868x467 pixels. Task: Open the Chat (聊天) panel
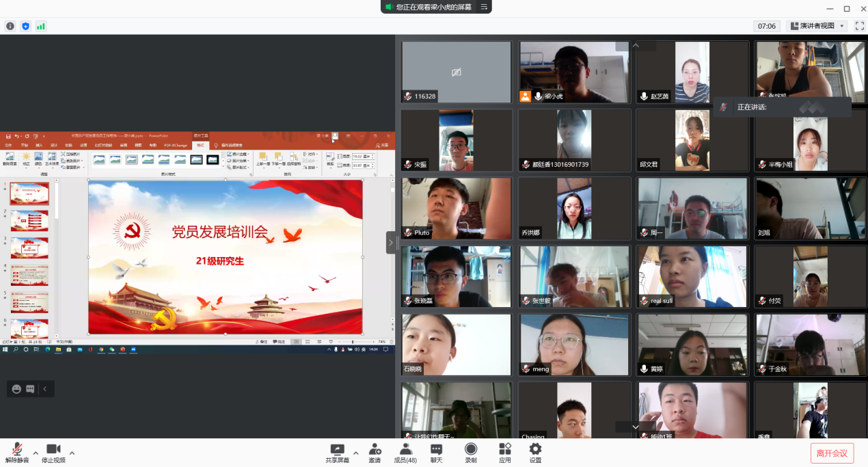point(436,452)
